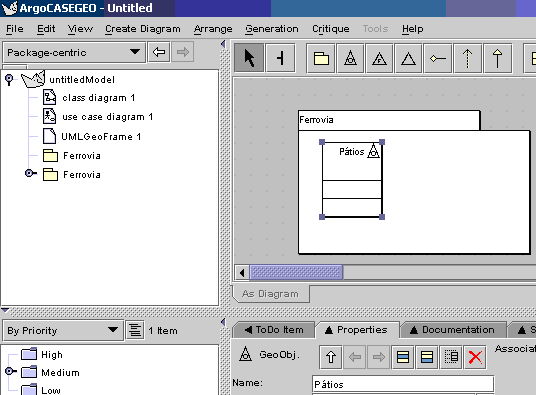The image size is (536, 395).
Task: Select the solid arrow generalization tool
Action: point(497,58)
